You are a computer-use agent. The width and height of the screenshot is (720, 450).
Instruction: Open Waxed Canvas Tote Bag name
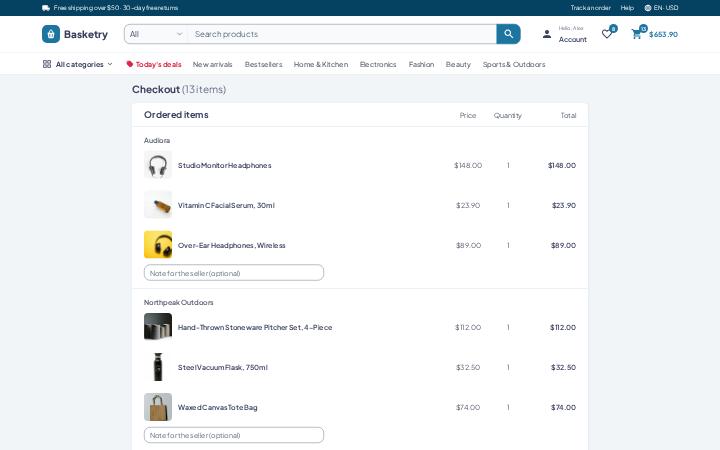pos(218,407)
